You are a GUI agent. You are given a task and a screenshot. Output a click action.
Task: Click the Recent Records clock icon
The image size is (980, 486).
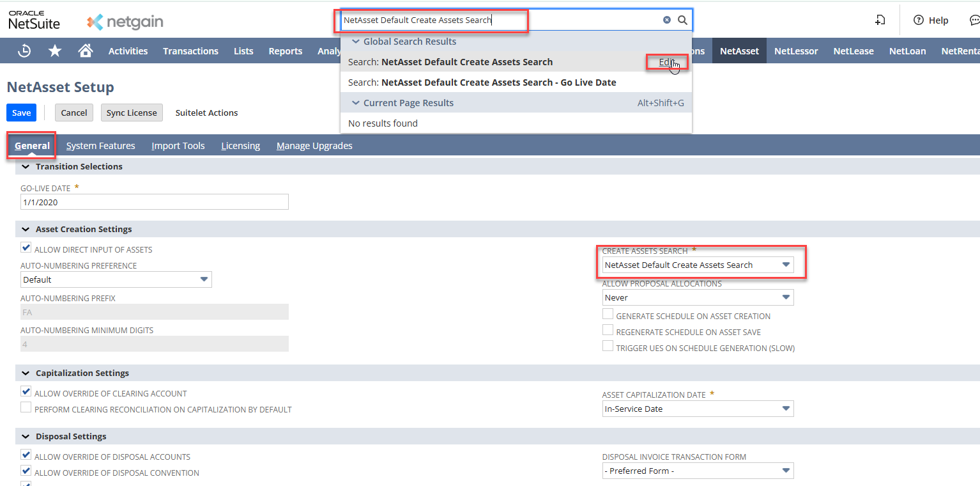click(24, 51)
